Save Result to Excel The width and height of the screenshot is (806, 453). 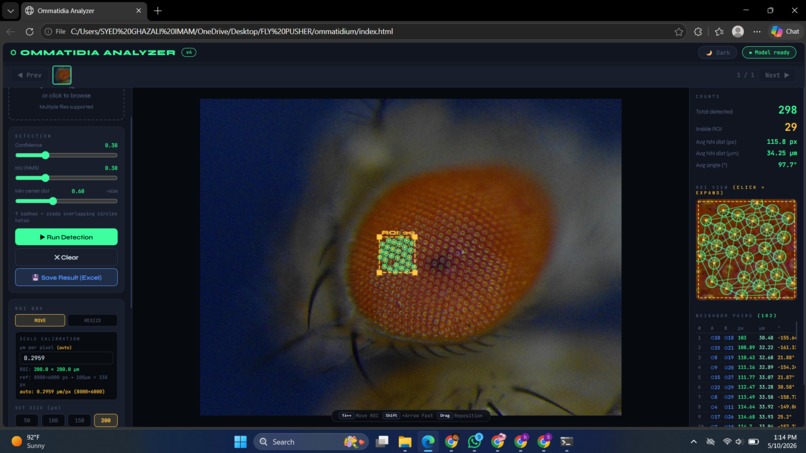66,277
